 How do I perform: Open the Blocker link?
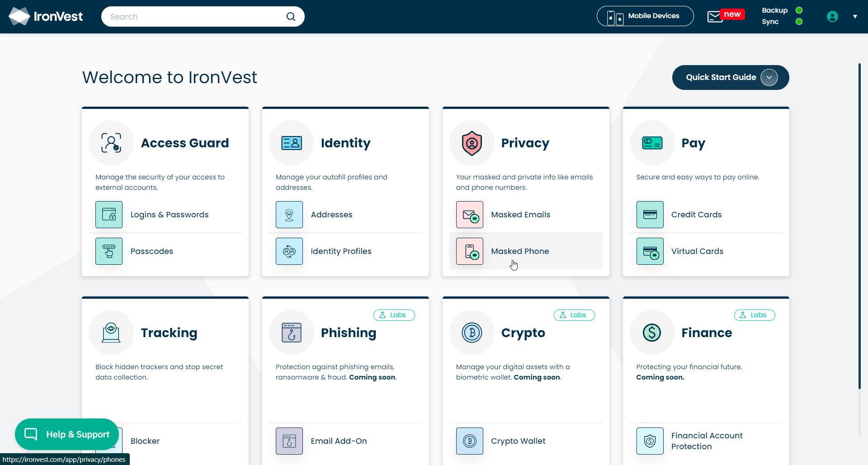[x=145, y=441]
